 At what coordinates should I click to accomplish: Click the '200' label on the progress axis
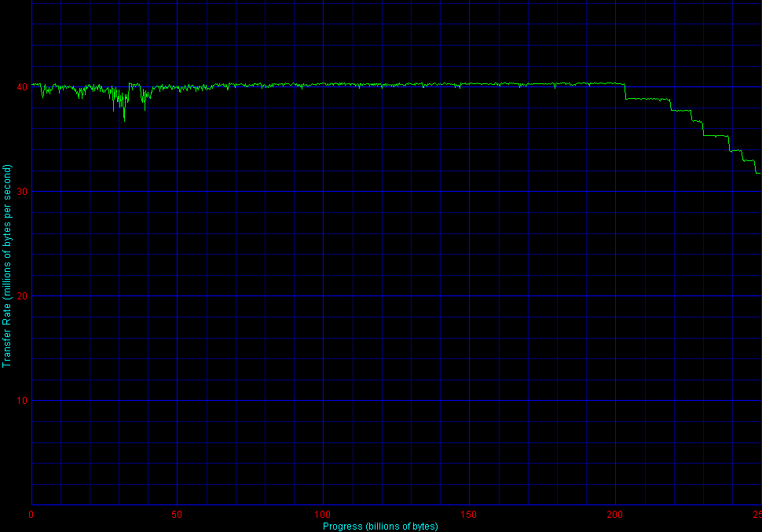[x=615, y=515]
